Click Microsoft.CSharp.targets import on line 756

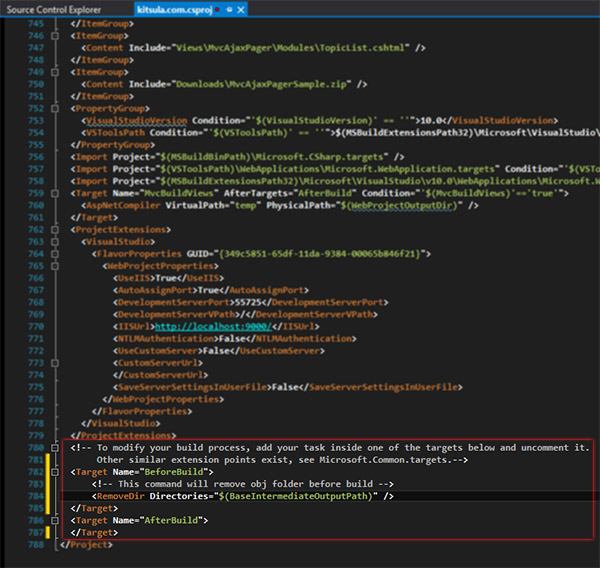pyautogui.click(x=274, y=157)
